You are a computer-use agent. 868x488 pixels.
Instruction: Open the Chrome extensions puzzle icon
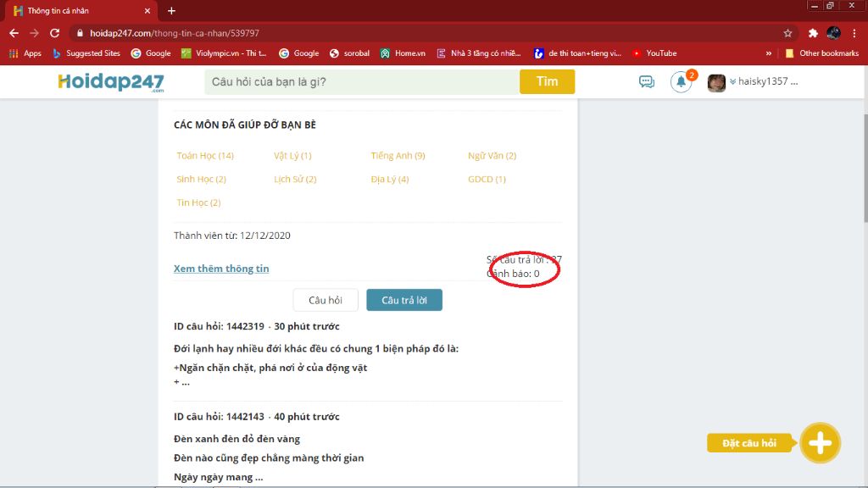pyautogui.click(x=813, y=33)
